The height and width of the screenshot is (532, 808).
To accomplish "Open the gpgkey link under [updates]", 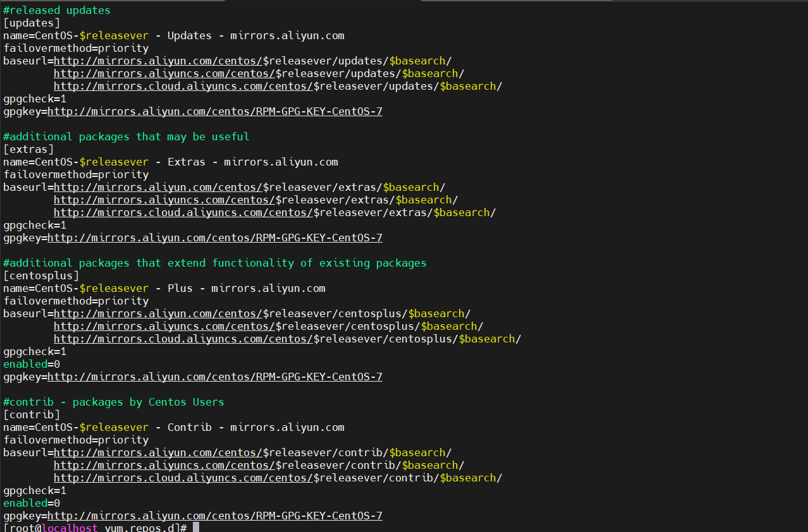I will (x=215, y=111).
